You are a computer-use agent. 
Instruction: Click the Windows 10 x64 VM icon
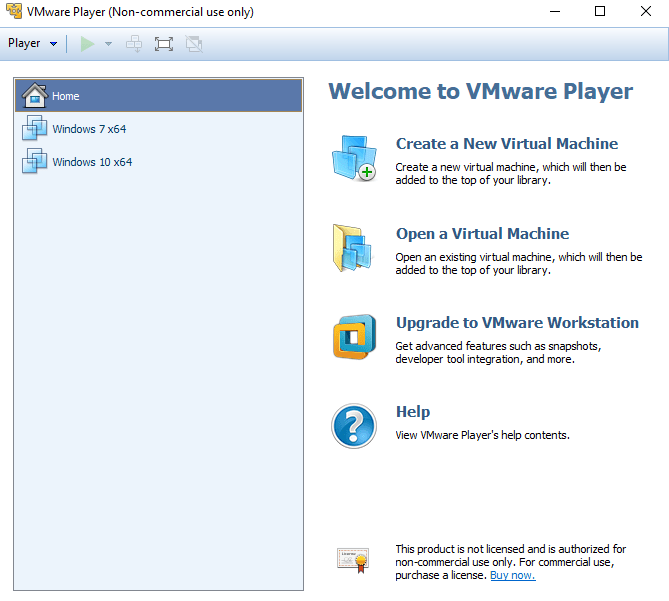[x=34, y=161]
